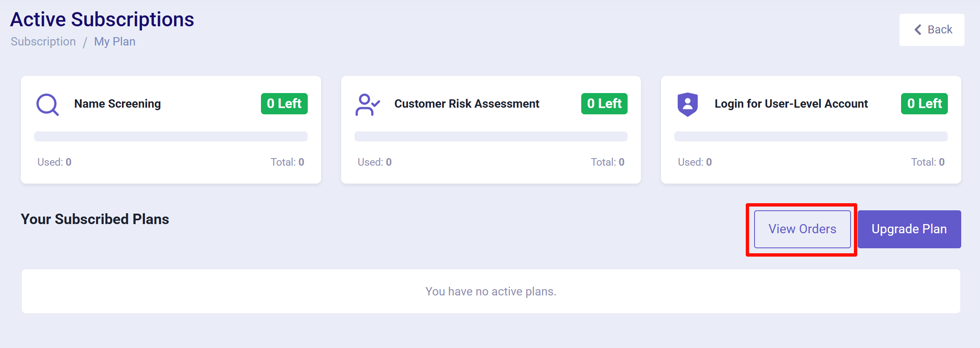Open the Subscription breadcrumb link

pyautogui.click(x=43, y=42)
